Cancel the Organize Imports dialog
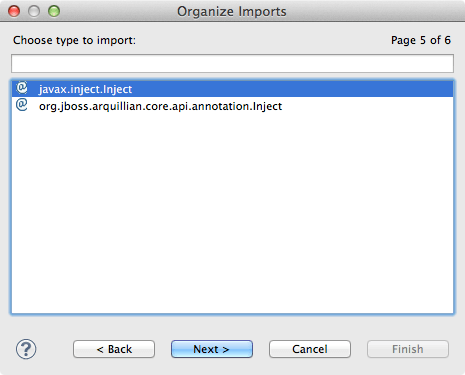 tap(310, 349)
